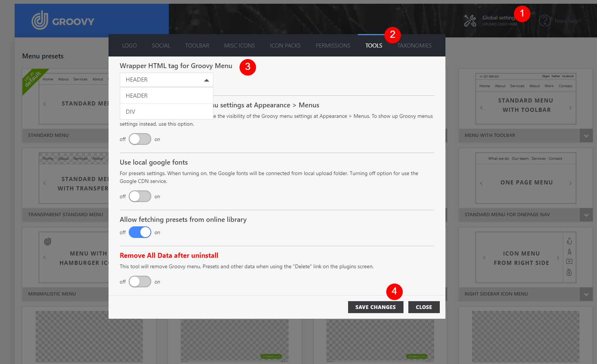Open the TAXONOMIES tab

[414, 46]
